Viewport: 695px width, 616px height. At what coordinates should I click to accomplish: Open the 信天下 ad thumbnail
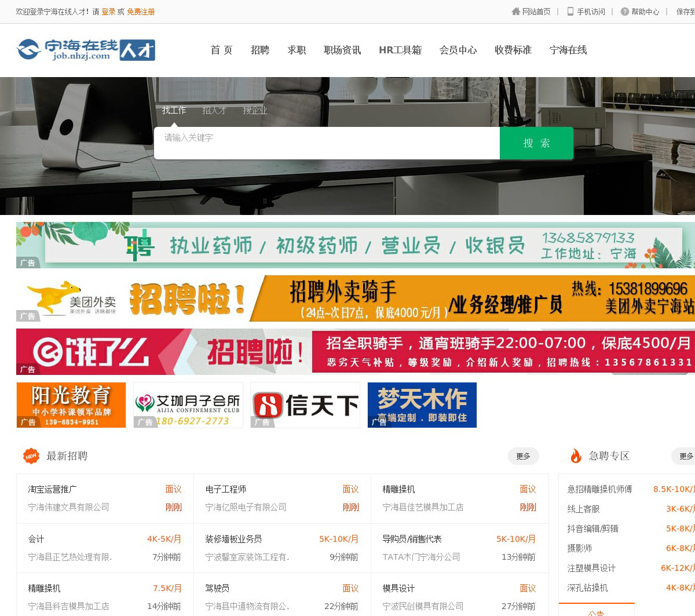305,405
